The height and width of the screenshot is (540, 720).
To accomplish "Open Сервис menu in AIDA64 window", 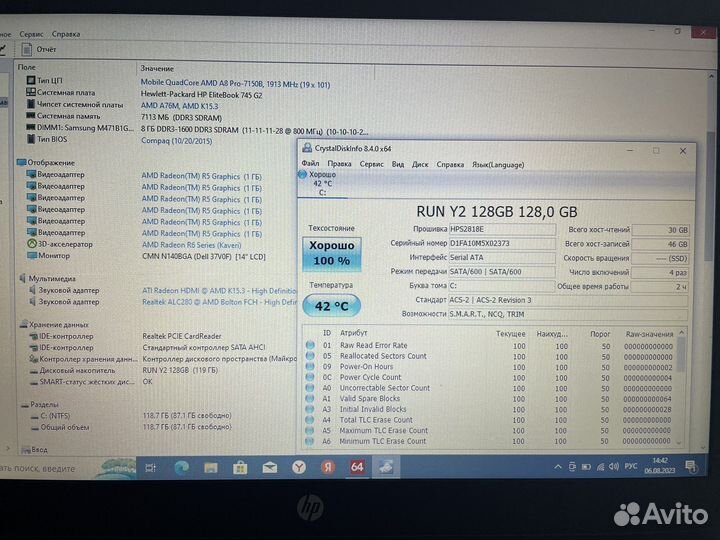I will 31,34.
